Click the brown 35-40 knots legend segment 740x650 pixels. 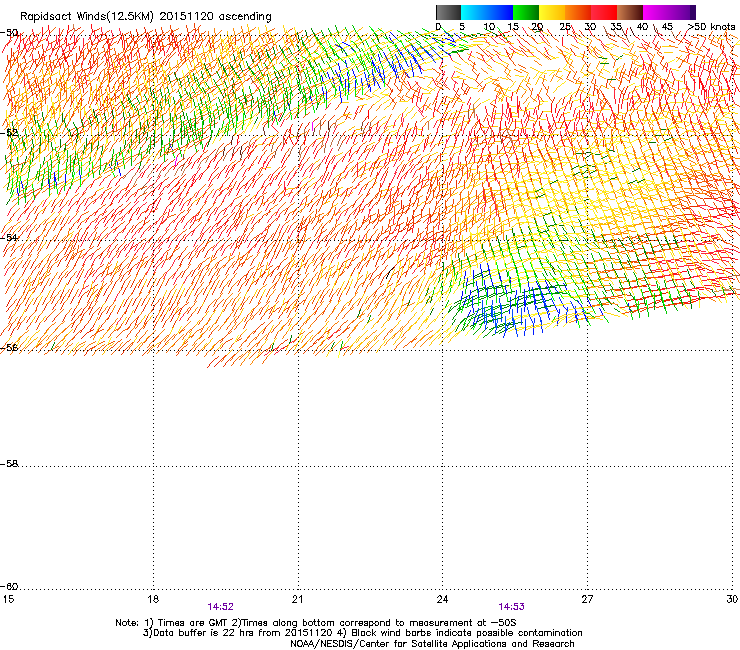pyautogui.click(x=630, y=12)
